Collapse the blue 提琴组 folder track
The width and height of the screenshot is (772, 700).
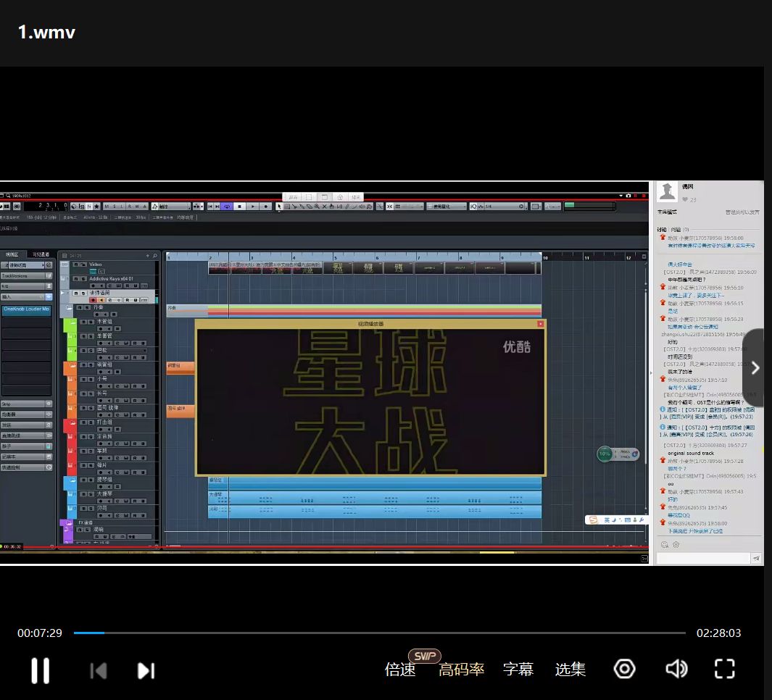73,480
